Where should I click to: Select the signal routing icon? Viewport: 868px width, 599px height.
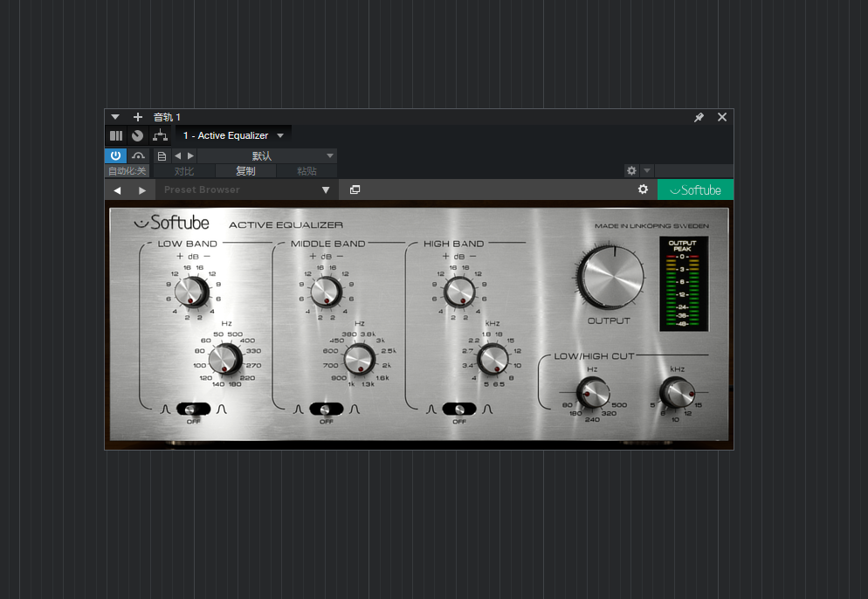pyautogui.click(x=160, y=135)
